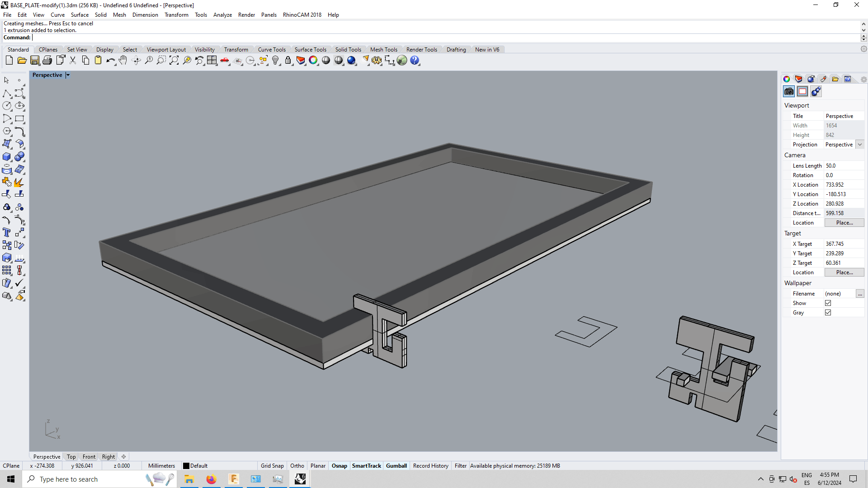Click Place button for Target Location

tap(844, 272)
